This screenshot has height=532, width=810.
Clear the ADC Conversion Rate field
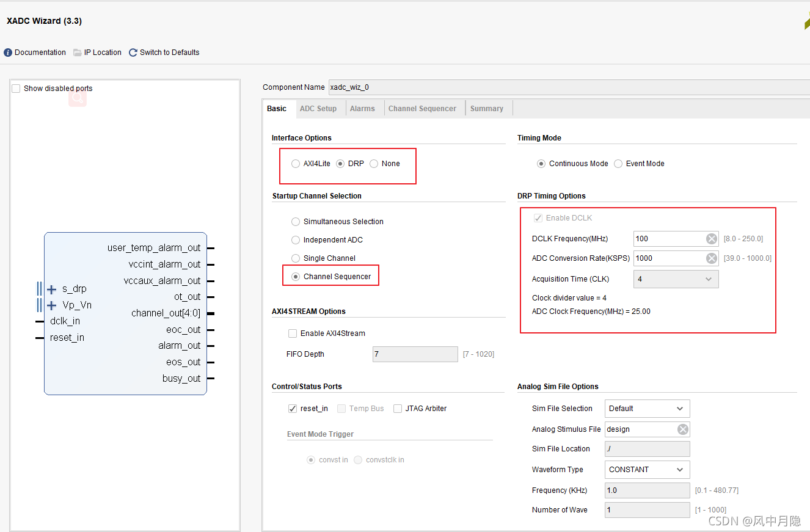(712, 258)
